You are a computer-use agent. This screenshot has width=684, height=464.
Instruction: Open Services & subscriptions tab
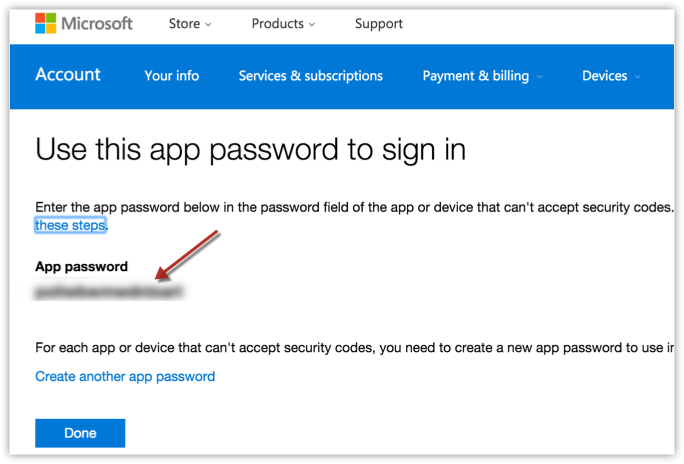(310, 76)
